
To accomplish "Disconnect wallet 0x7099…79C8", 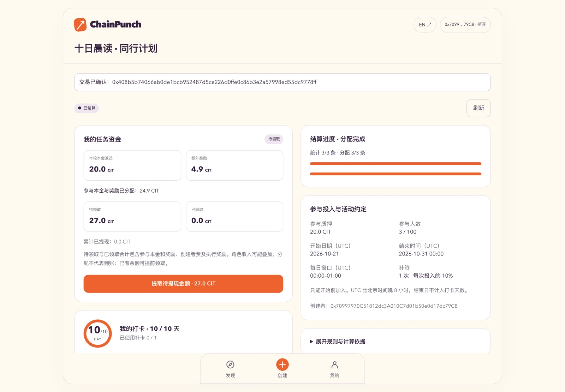I will click(x=465, y=25).
